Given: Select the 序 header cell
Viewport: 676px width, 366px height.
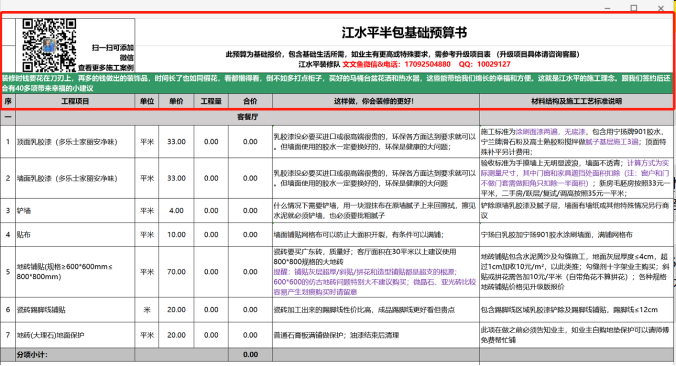Looking at the screenshot, I should 8,101.
